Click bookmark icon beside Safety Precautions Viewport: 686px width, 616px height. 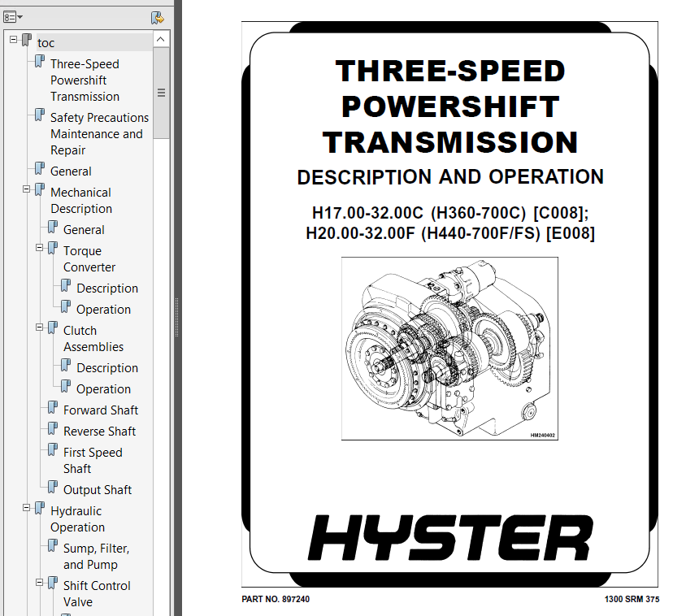click(40, 115)
